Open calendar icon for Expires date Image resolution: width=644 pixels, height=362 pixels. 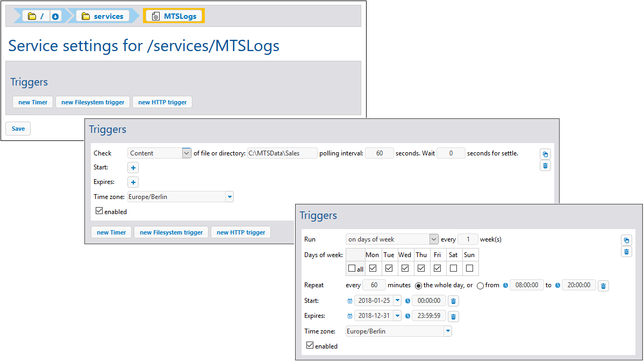[x=350, y=316]
